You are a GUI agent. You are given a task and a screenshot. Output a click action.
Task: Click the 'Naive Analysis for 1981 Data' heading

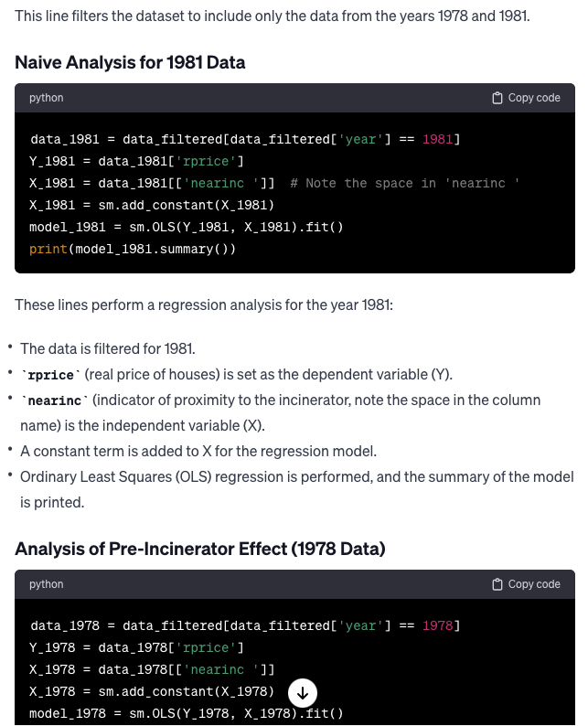[x=130, y=62]
